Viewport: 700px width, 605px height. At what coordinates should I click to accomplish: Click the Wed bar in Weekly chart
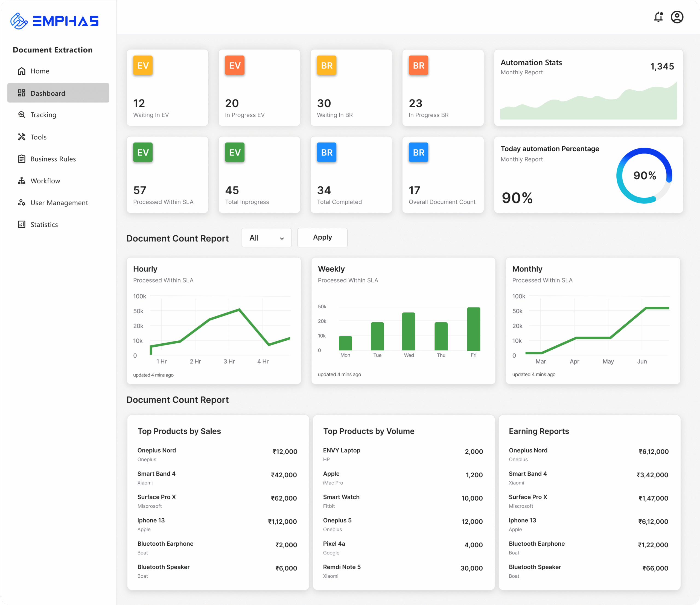[x=409, y=331]
